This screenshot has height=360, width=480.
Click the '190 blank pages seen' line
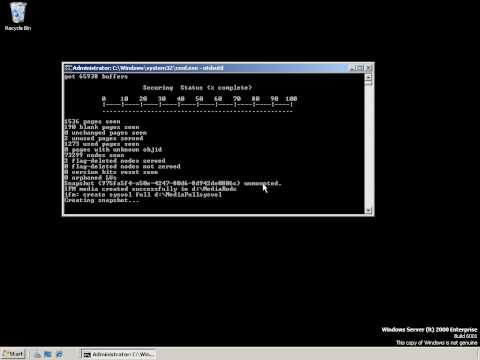[x=102, y=127]
